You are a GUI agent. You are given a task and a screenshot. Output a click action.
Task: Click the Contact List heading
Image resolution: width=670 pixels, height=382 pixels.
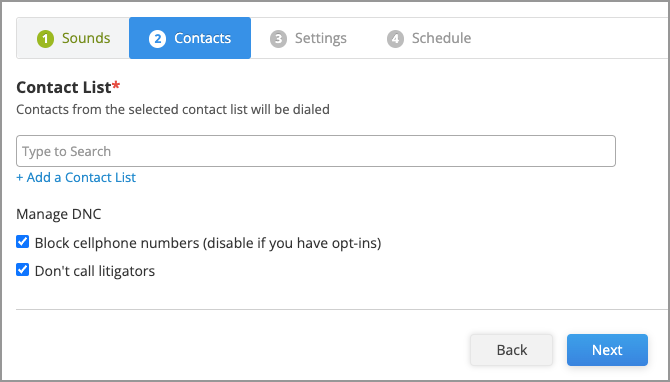pos(64,87)
